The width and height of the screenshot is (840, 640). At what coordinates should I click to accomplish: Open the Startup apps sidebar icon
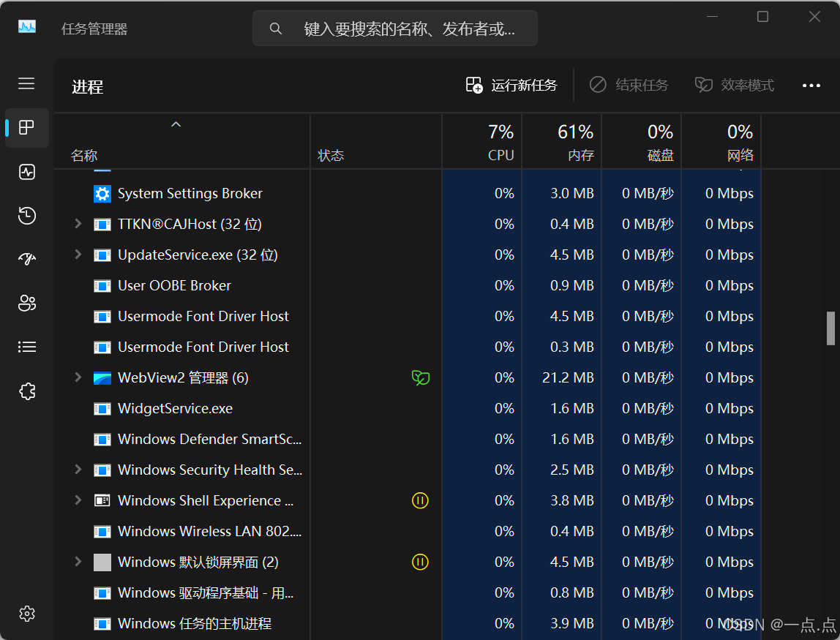point(27,259)
